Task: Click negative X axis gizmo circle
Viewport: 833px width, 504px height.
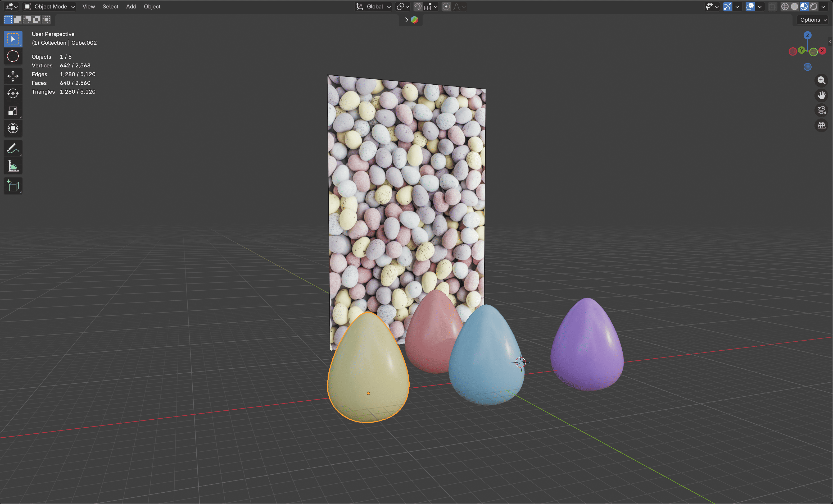Action: (793, 52)
